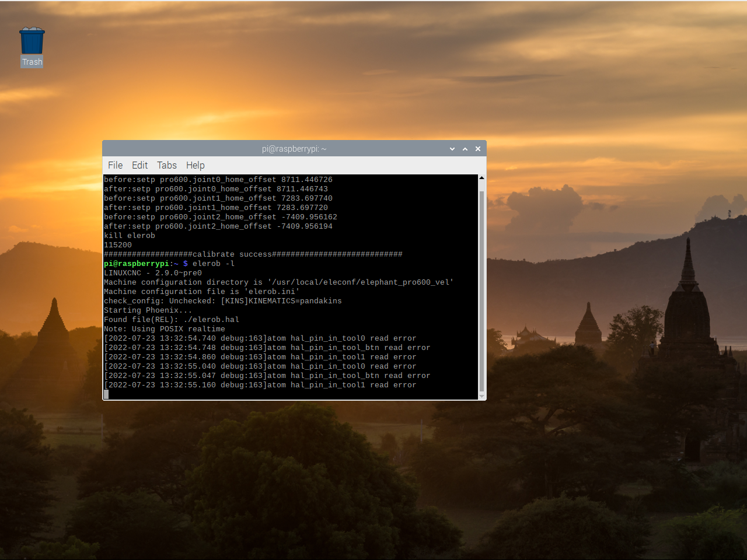Maximize the terminal window
This screenshot has width=747, height=560.
(465, 149)
